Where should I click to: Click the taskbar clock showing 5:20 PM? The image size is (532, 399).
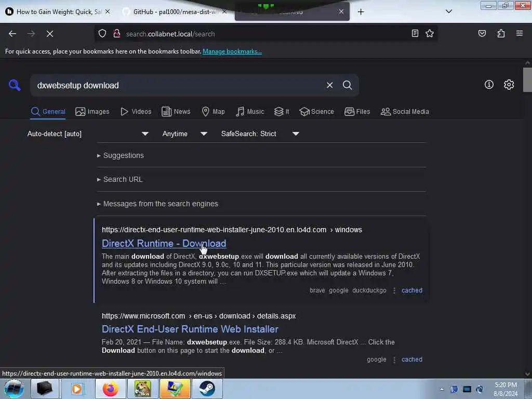point(506,389)
